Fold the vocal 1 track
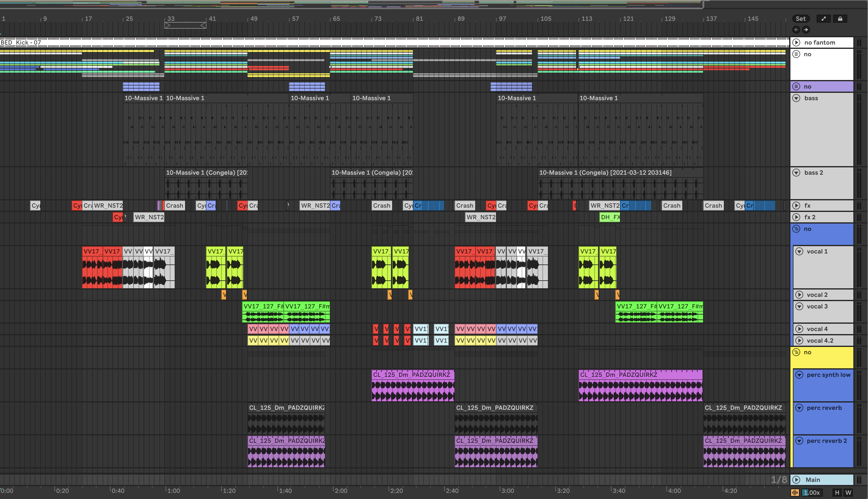The height and width of the screenshot is (499, 868). click(x=799, y=252)
